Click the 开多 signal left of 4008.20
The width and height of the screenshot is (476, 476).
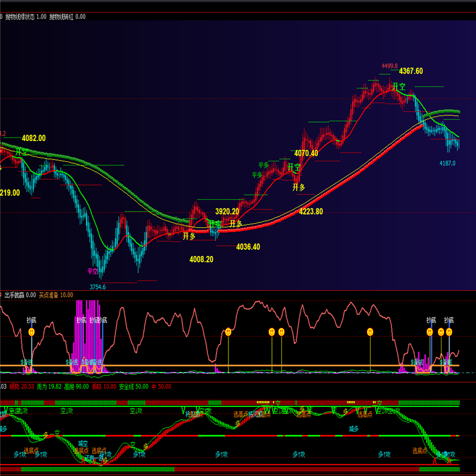click(x=189, y=236)
